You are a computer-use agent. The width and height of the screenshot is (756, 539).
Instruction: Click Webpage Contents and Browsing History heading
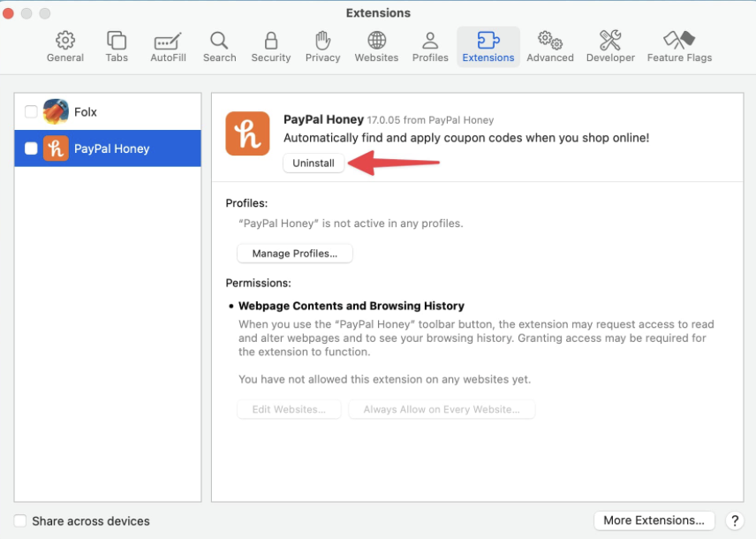coord(352,306)
